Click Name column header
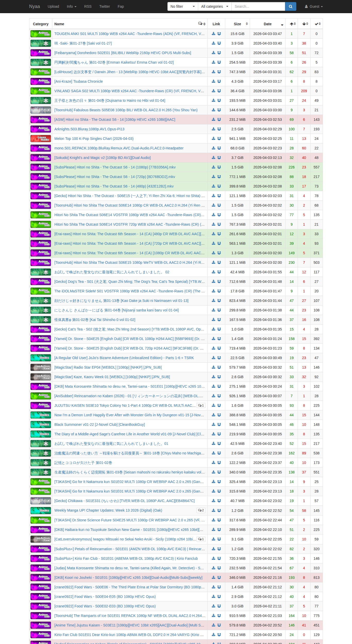This screenshot has width=352, height=644. tap(59, 24)
